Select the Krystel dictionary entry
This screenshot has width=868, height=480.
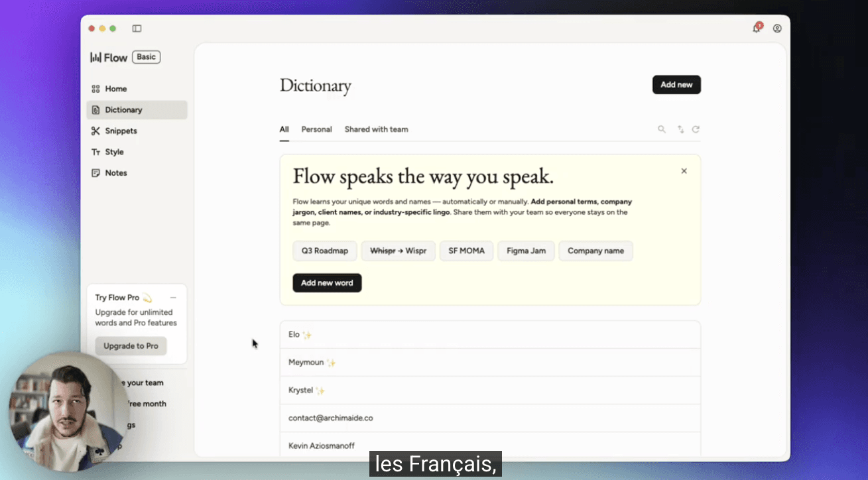coord(490,390)
